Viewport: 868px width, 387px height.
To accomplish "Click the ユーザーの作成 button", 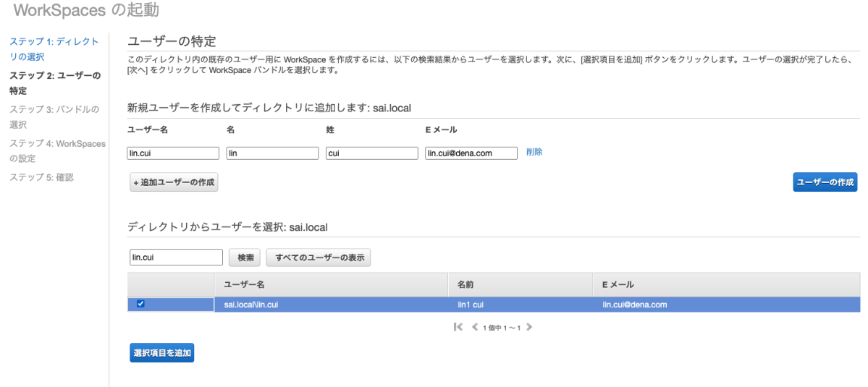I will click(825, 182).
